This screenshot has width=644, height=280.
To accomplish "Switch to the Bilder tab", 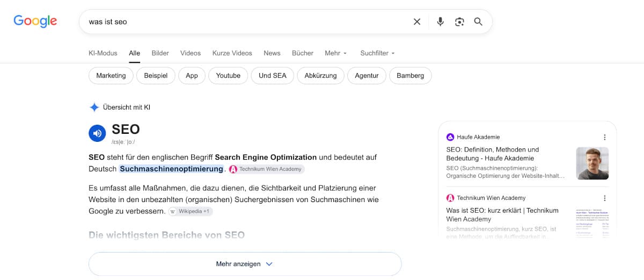I will [x=160, y=53].
